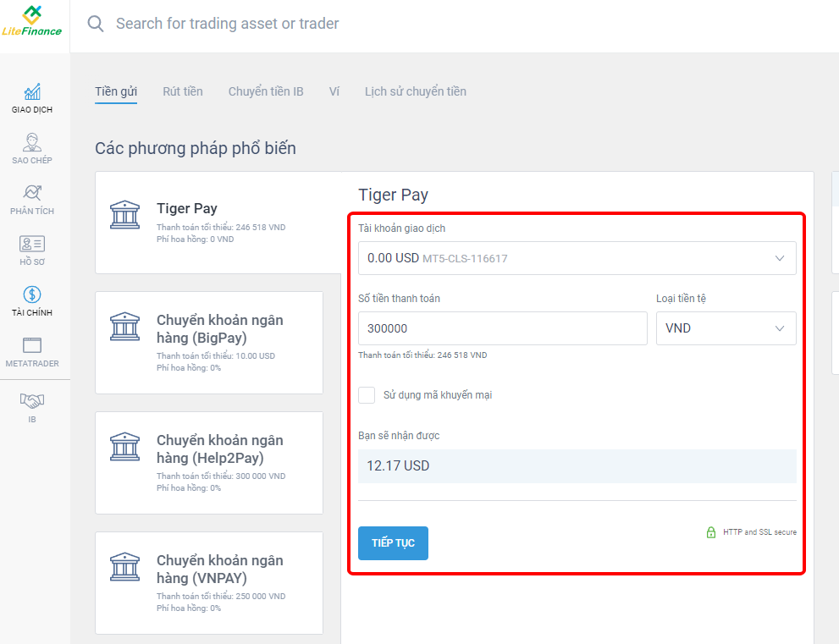Viewport: 839px width, 644px height.
Task: Click Tiger Pay form heading
Action: [x=393, y=195]
